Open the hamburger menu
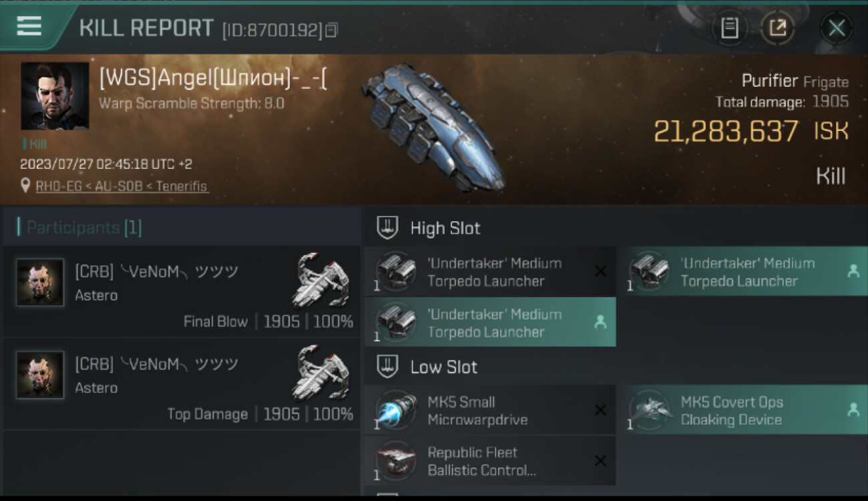 [29, 26]
